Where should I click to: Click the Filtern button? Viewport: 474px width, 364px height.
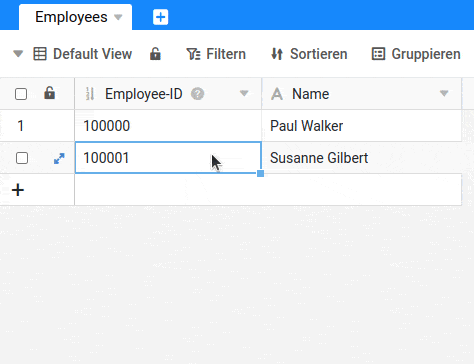[x=216, y=54]
